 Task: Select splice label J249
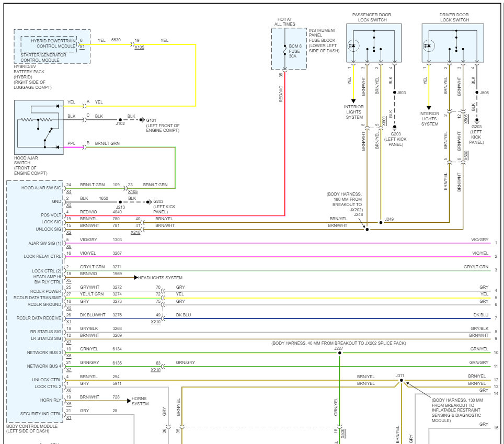coord(389,219)
